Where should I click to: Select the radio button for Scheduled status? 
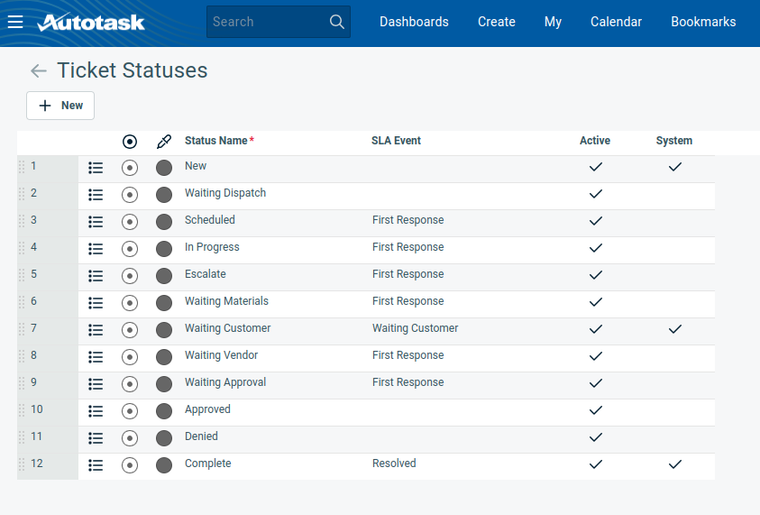[129, 222]
